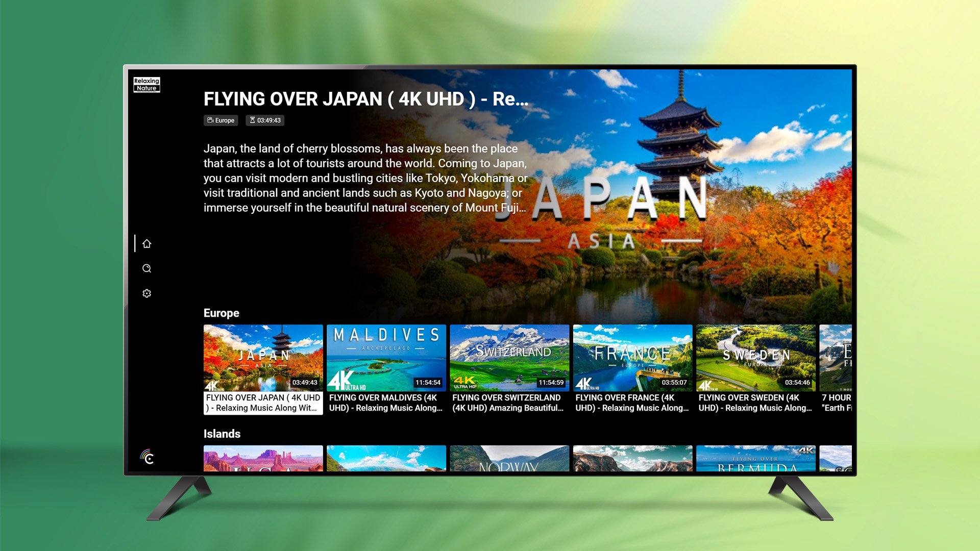
Task: Click the Europe row heading
Action: point(221,313)
